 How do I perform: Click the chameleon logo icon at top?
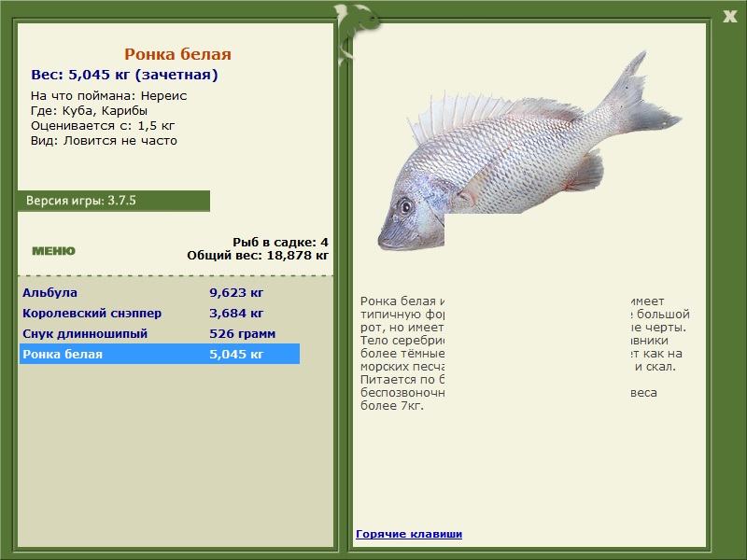click(x=357, y=34)
